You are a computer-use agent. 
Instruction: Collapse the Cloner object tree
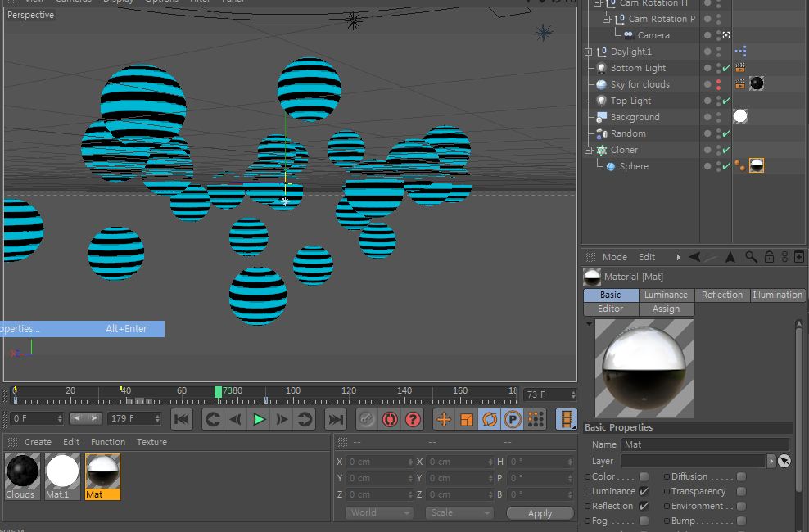pyautogui.click(x=588, y=150)
